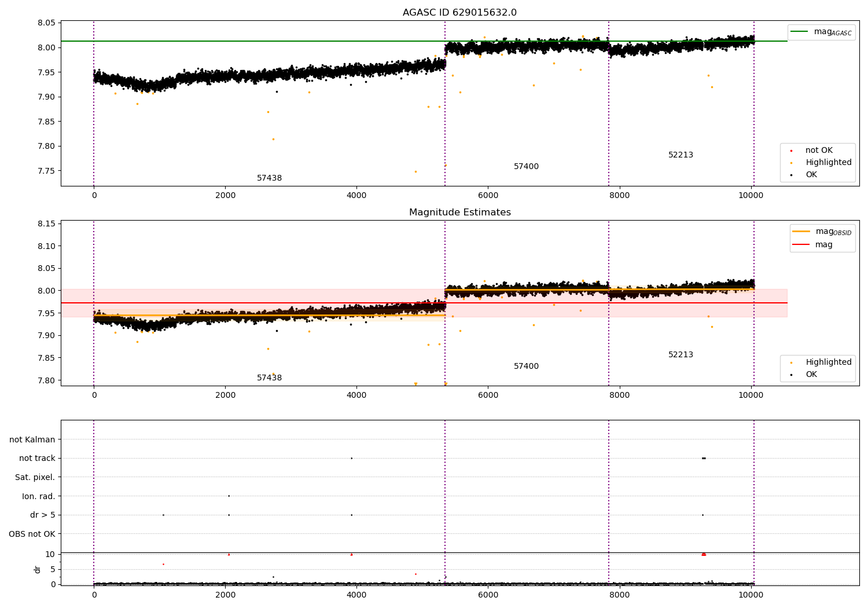This screenshot has height=608, width=868.
Task: Click the green mag AGASC legend line swatch
Action: click(x=800, y=32)
